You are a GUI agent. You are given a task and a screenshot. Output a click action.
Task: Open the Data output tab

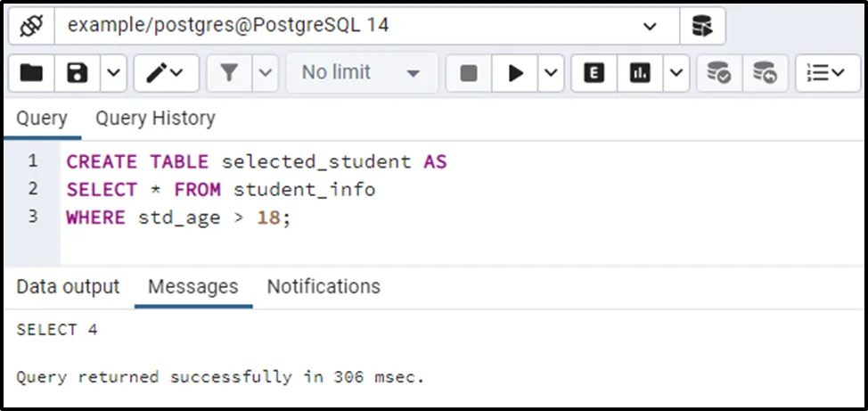click(x=68, y=287)
